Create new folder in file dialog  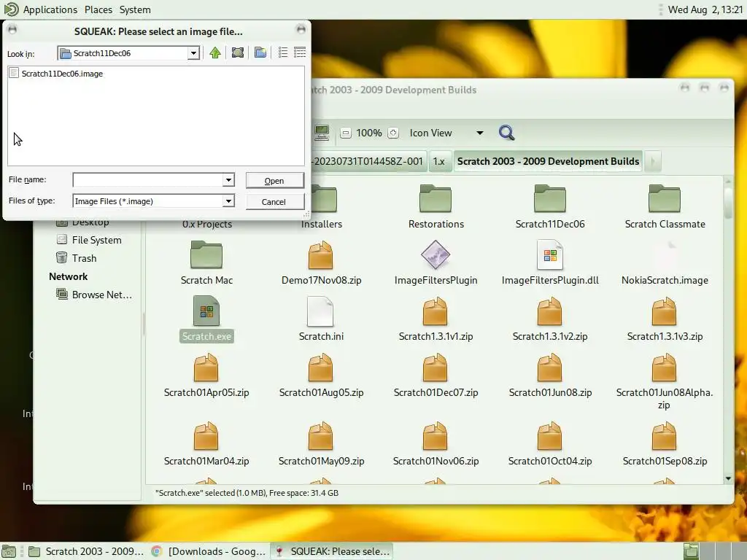[x=260, y=52]
